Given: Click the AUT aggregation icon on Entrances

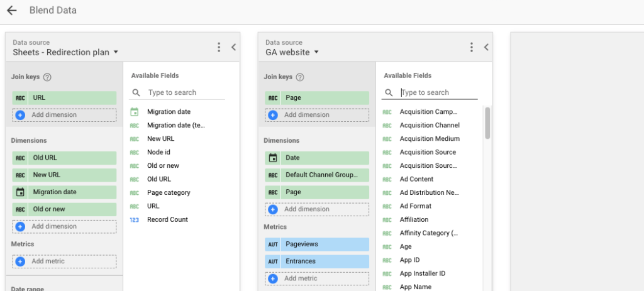Looking at the screenshot, I should pos(273,261).
